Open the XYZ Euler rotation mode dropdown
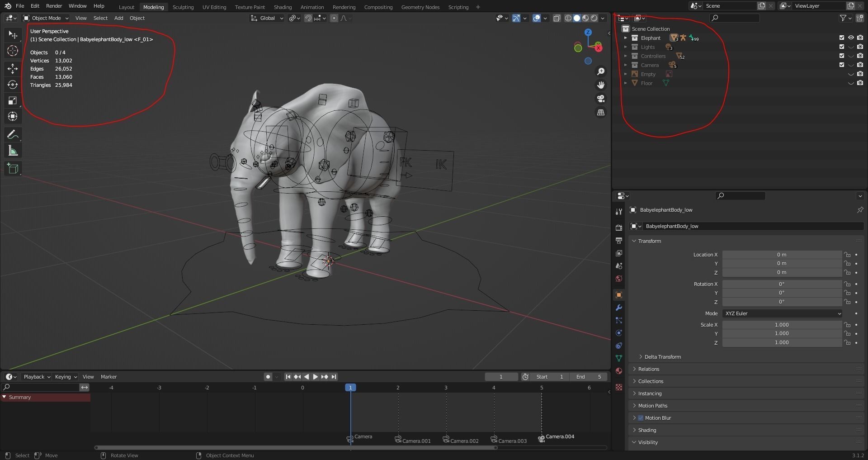Viewport: 868px width, 460px height. point(782,313)
